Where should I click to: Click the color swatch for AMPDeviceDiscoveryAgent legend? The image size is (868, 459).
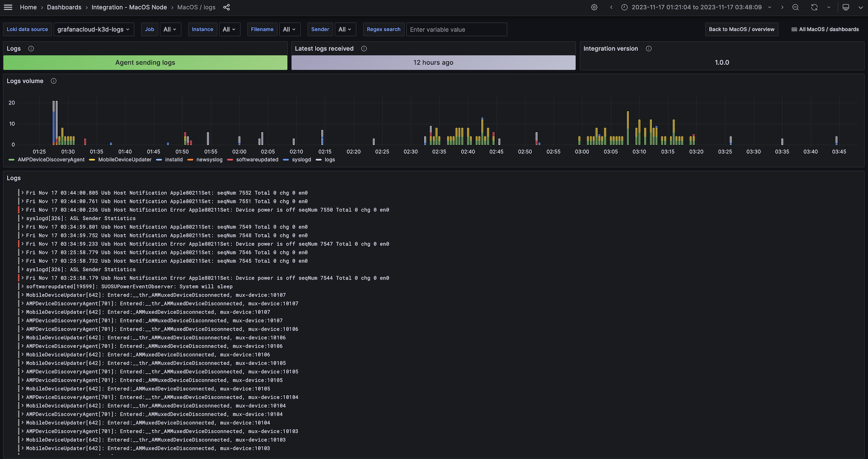[11, 160]
